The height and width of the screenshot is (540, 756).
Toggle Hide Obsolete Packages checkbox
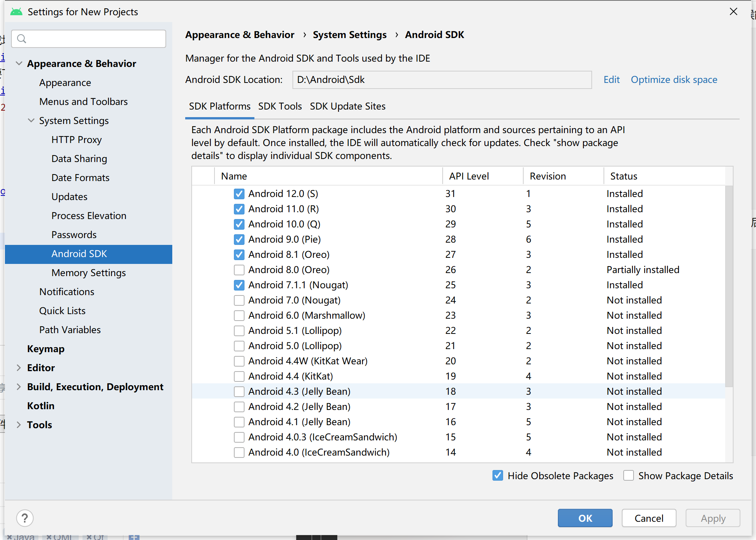click(497, 475)
